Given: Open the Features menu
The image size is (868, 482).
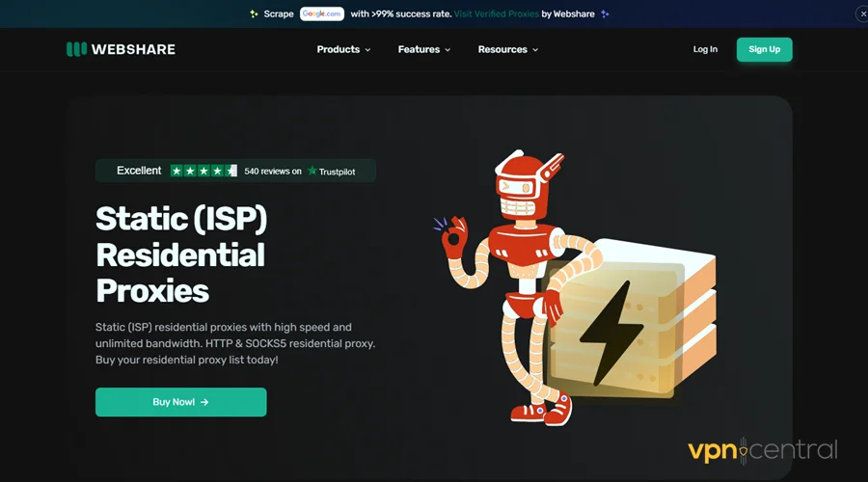Looking at the screenshot, I should click(x=424, y=49).
